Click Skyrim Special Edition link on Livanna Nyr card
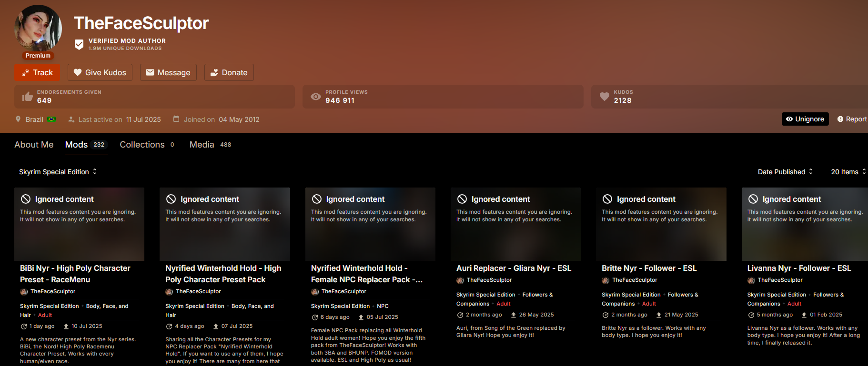The image size is (868, 366). (777, 295)
